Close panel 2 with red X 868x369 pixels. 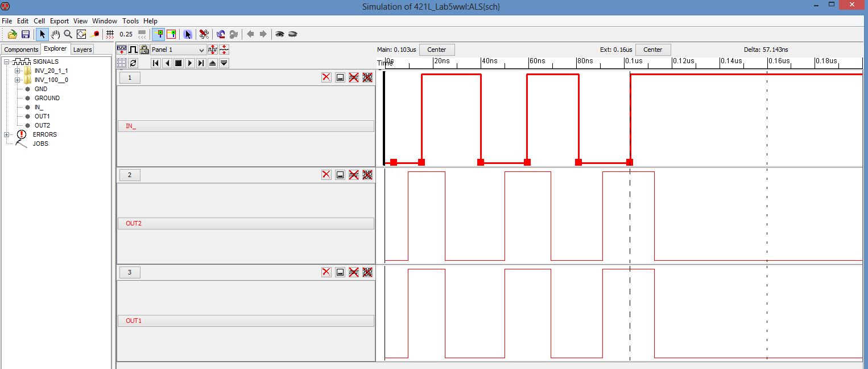click(326, 175)
